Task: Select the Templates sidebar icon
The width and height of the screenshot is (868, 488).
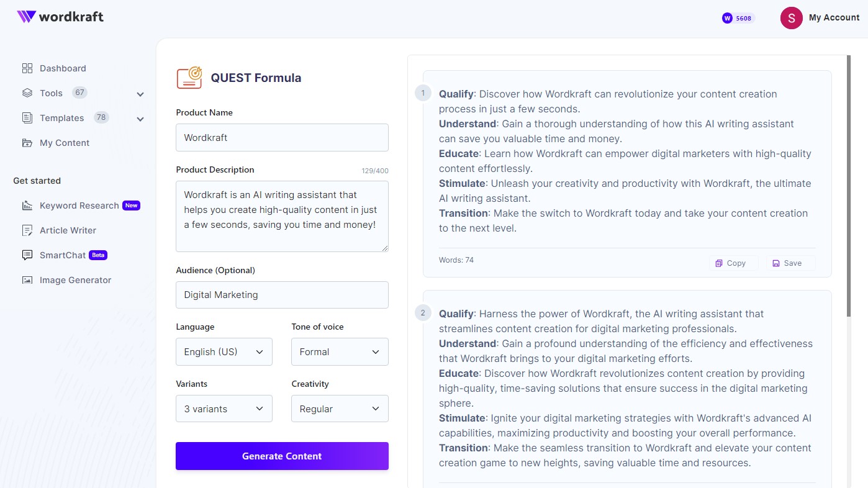Action: coord(26,117)
